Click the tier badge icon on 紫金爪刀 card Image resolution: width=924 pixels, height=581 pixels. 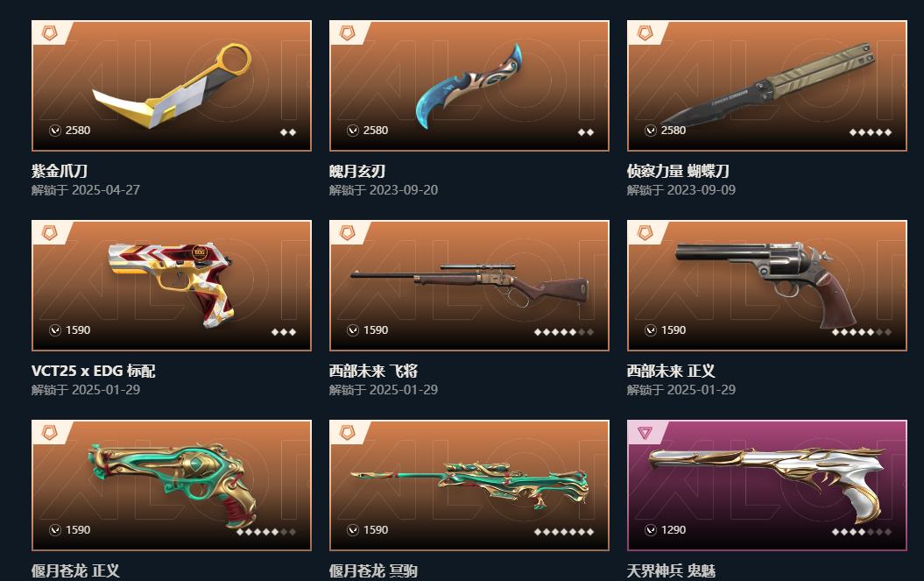coord(50,33)
